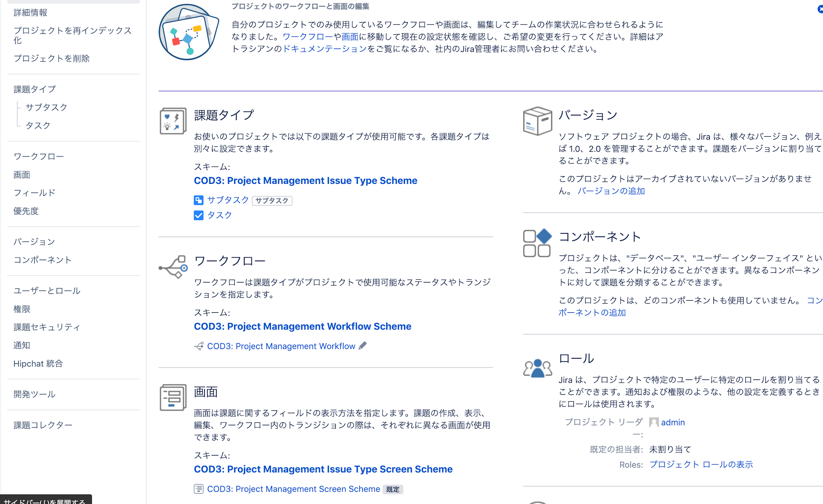Open 詳細情報 in the sidebar

(x=30, y=13)
